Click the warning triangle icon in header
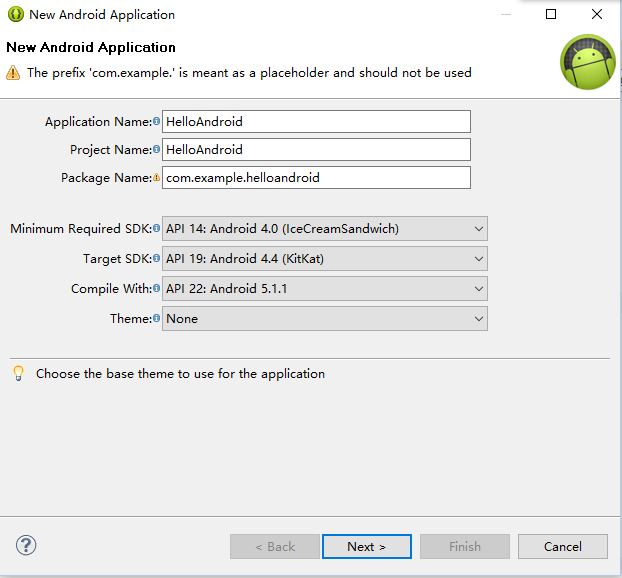This screenshot has width=622, height=578. tap(13, 73)
